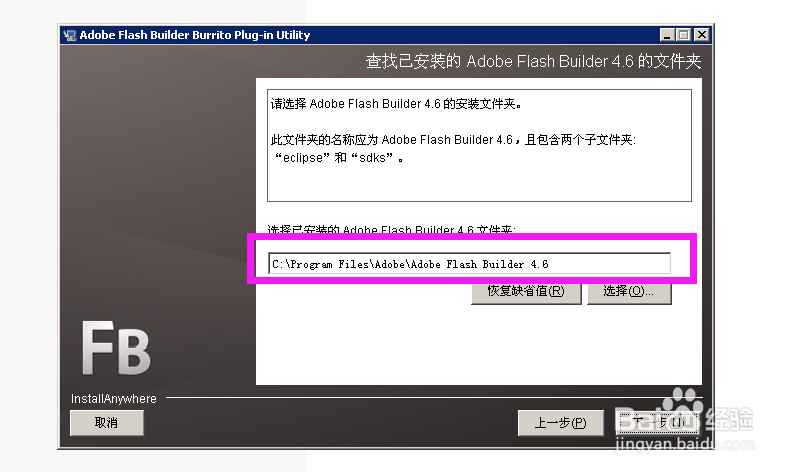Click the installer icon in the title bar

tap(69, 35)
